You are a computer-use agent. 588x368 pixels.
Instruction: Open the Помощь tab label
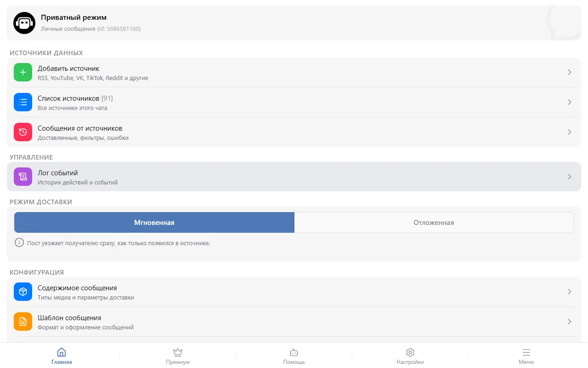coord(294,362)
